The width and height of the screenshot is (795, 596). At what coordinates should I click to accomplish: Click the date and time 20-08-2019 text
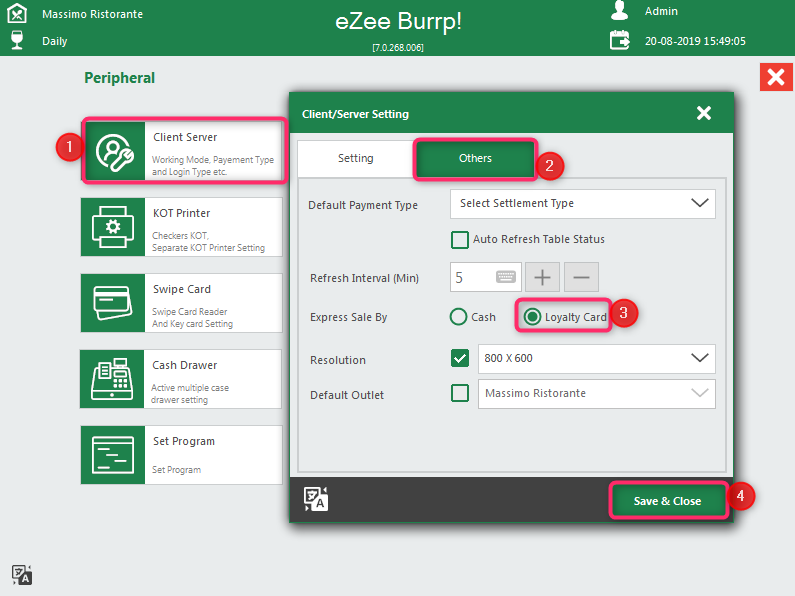[x=695, y=41]
